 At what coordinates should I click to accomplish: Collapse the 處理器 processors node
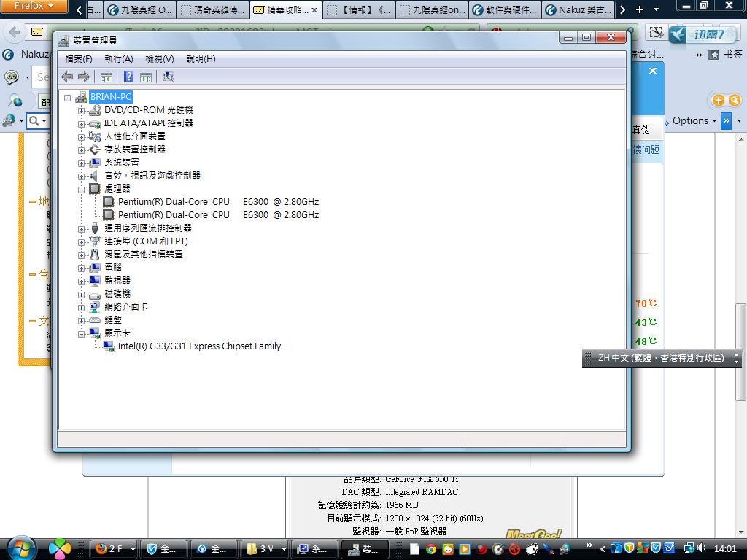pyautogui.click(x=82, y=189)
